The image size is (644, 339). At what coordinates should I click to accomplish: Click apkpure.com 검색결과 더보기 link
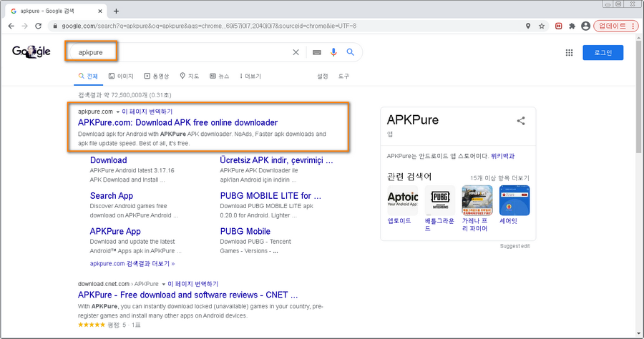click(132, 263)
